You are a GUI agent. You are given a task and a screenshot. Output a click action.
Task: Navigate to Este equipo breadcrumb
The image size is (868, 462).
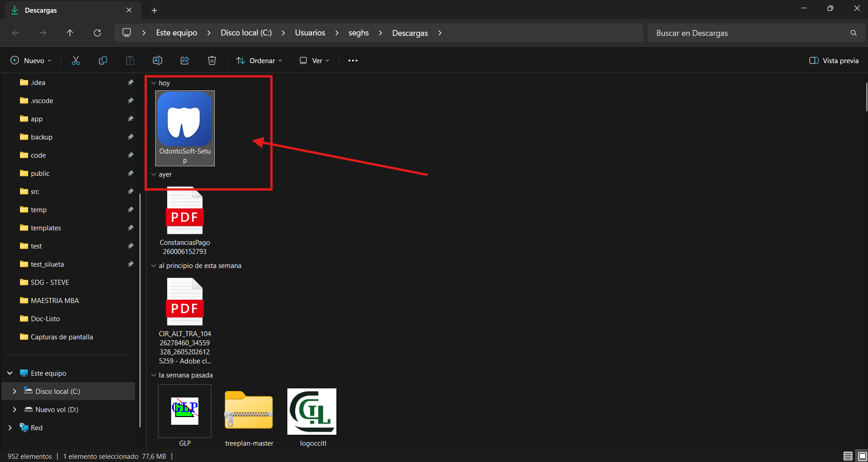(177, 33)
